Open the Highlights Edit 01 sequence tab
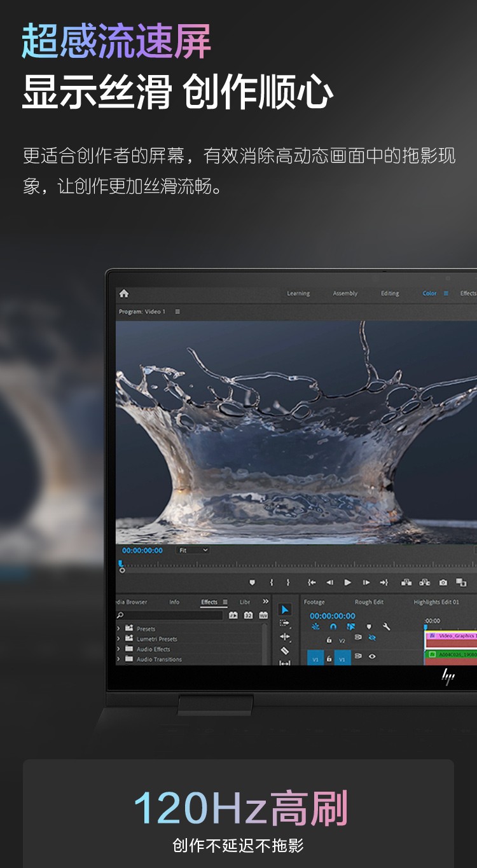 click(x=436, y=602)
